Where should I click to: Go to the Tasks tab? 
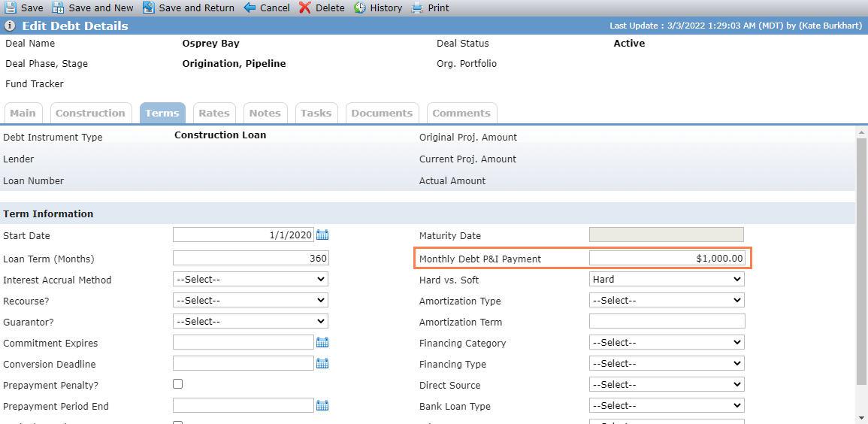316,113
